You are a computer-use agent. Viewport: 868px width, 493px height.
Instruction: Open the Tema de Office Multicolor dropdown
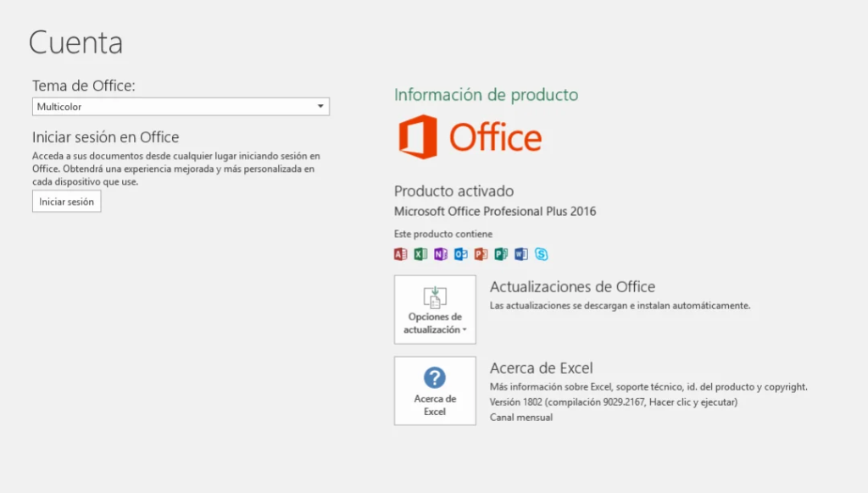pos(181,106)
